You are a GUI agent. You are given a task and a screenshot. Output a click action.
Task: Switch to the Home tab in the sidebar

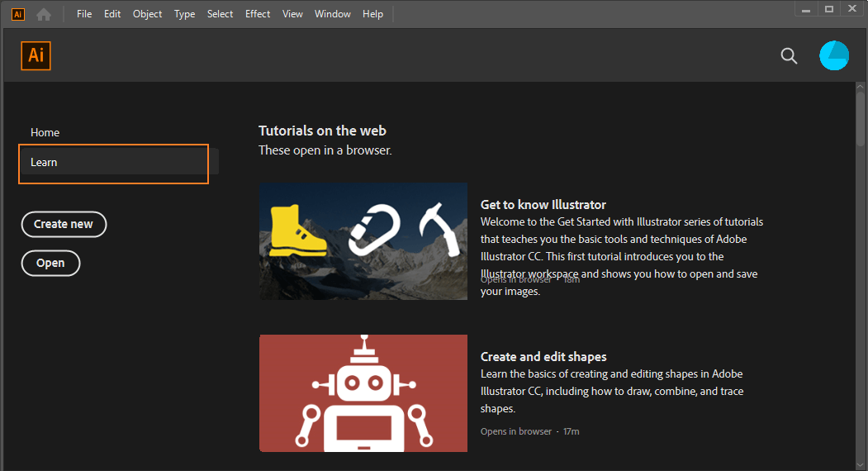point(45,132)
